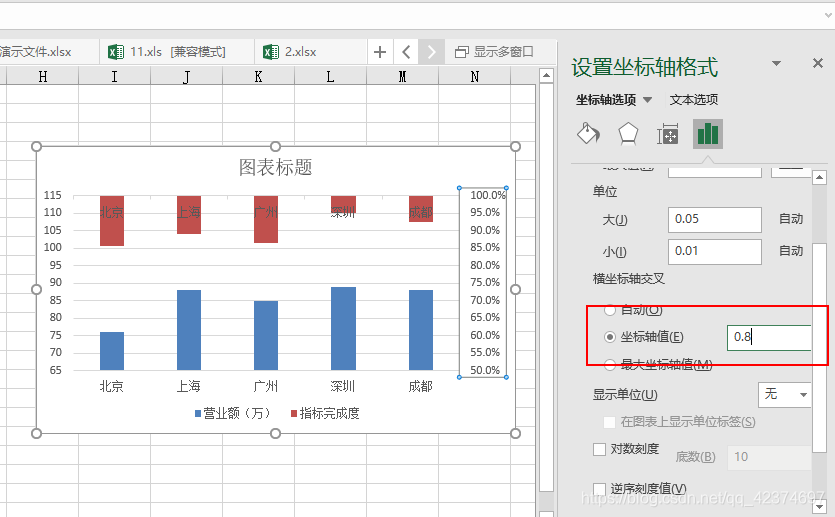Open the format pane options dropdown arrow
The image size is (835, 517).
coord(776,63)
